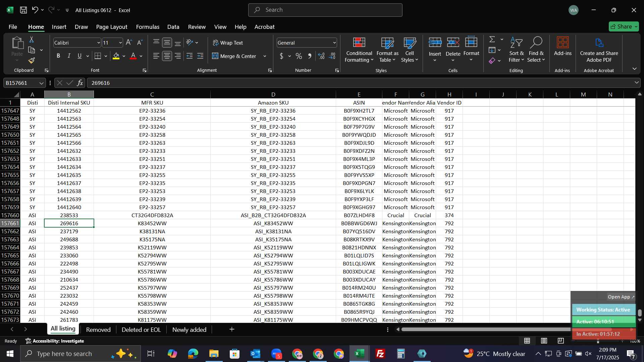Click the Delete cells button
This screenshot has width=644, height=362.
tap(453, 49)
